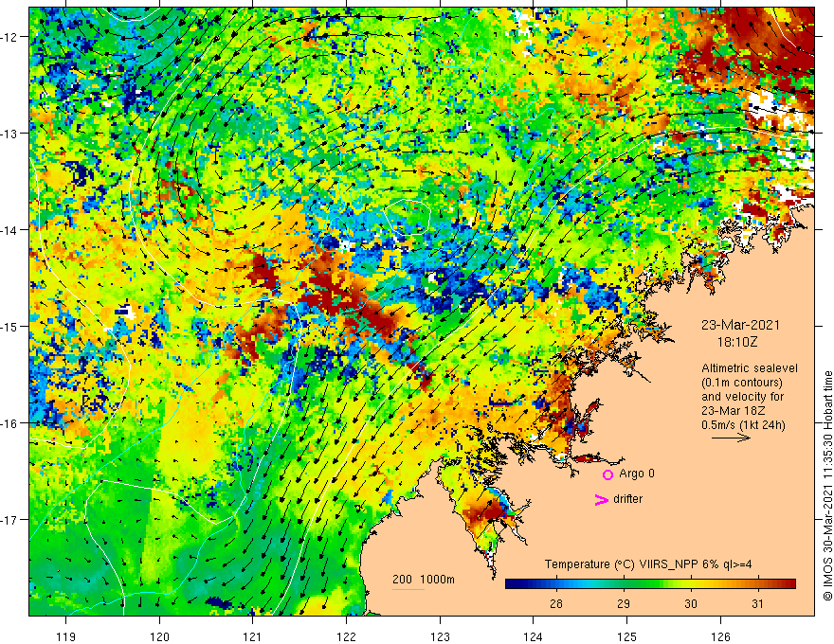Click the 'drifter' legend label
834x644 pixels.
tap(627, 499)
